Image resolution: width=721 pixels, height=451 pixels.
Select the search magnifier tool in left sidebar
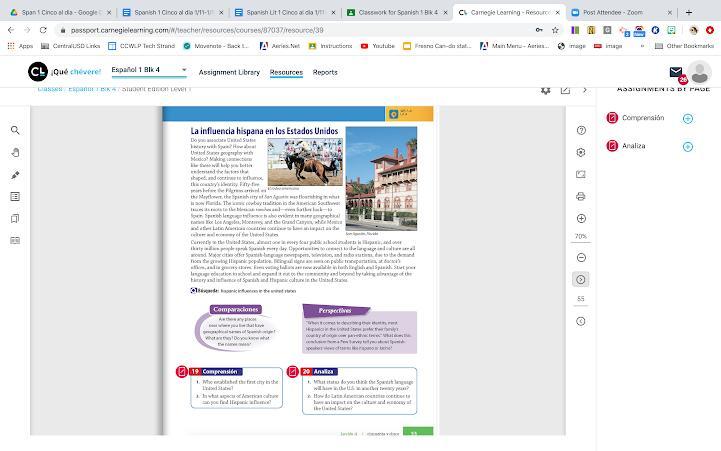pos(15,130)
